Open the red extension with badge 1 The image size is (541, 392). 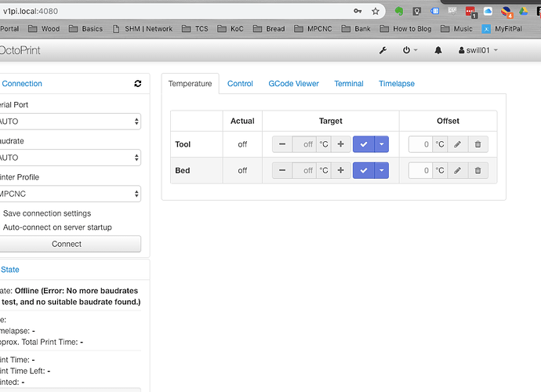click(x=470, y=12)
